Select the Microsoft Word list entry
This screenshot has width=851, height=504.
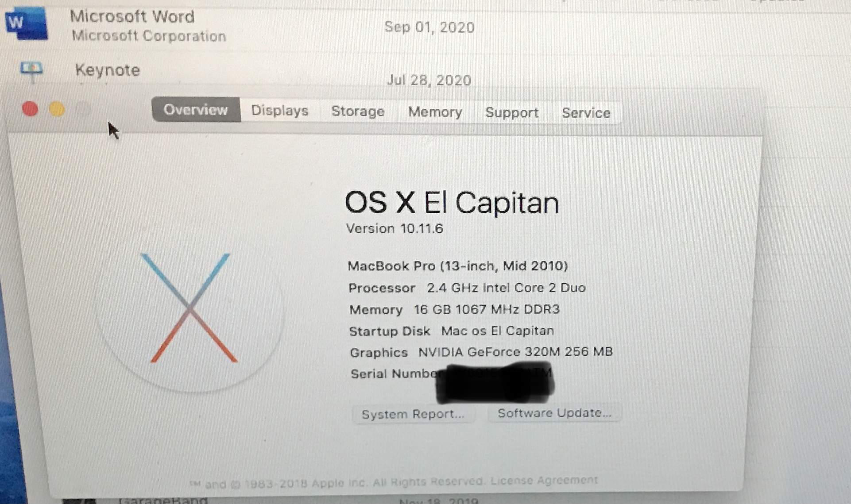pyautogui.click(x=425, y=26)
